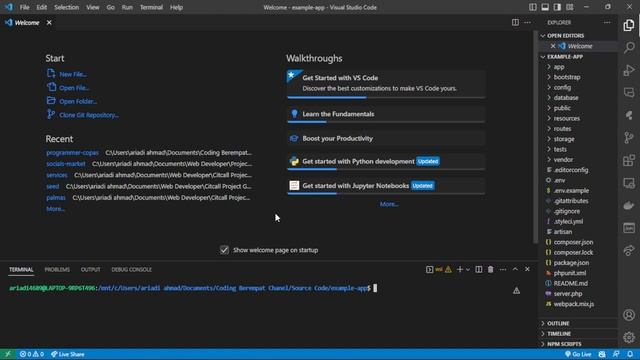Click the welcome page vertical scrollbar
Screen dimensions: 640x360
click(x=535, y=137)
